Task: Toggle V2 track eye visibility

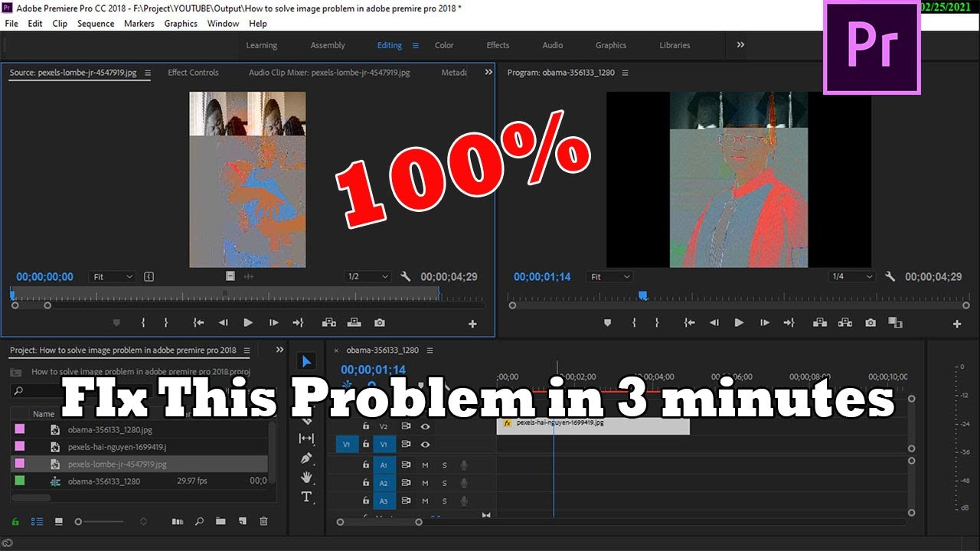Action: coord(425,426)
